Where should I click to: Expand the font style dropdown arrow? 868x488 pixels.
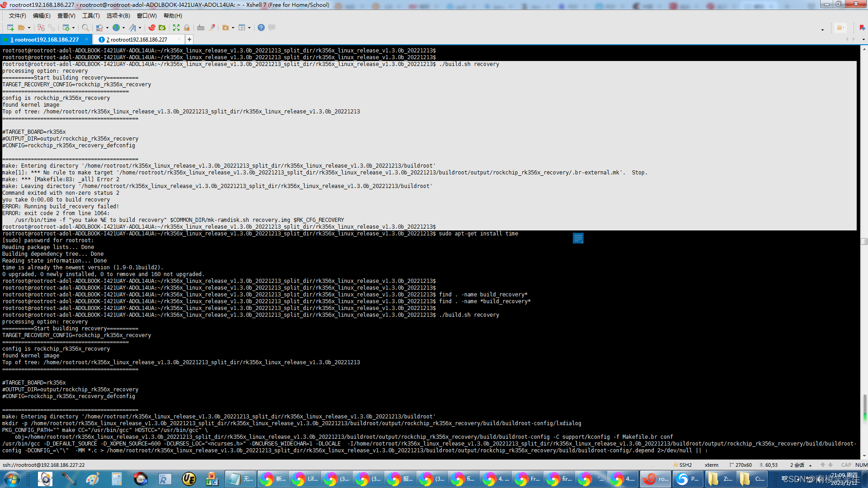140,28
